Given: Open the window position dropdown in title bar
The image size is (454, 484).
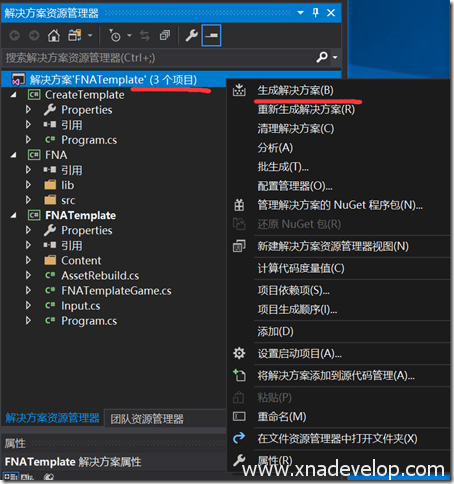Looking at the screenshot, I should (300, 13).
